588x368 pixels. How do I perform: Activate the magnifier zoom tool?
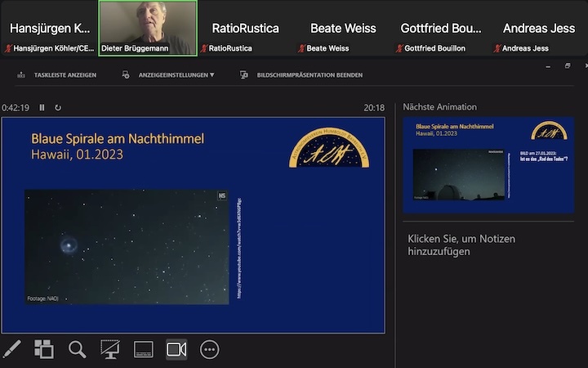pyautogui.click(x=78, y=350)
